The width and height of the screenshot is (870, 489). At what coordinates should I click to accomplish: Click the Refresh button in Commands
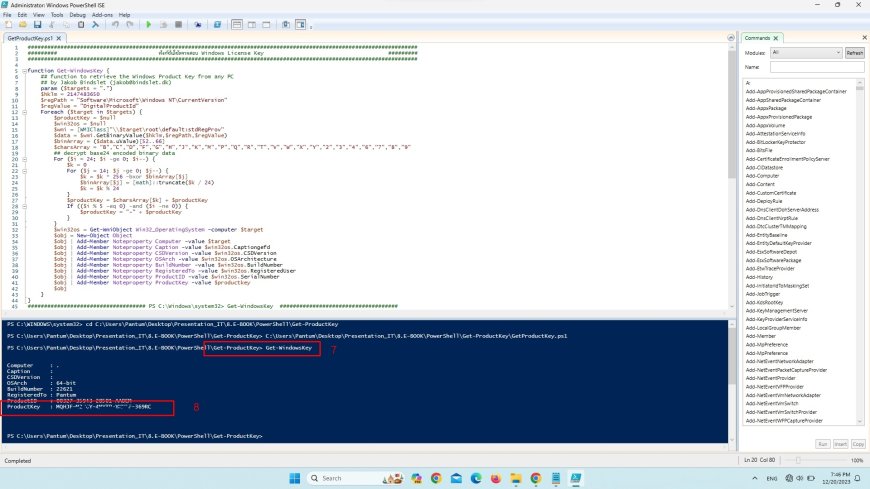point(854,53)
